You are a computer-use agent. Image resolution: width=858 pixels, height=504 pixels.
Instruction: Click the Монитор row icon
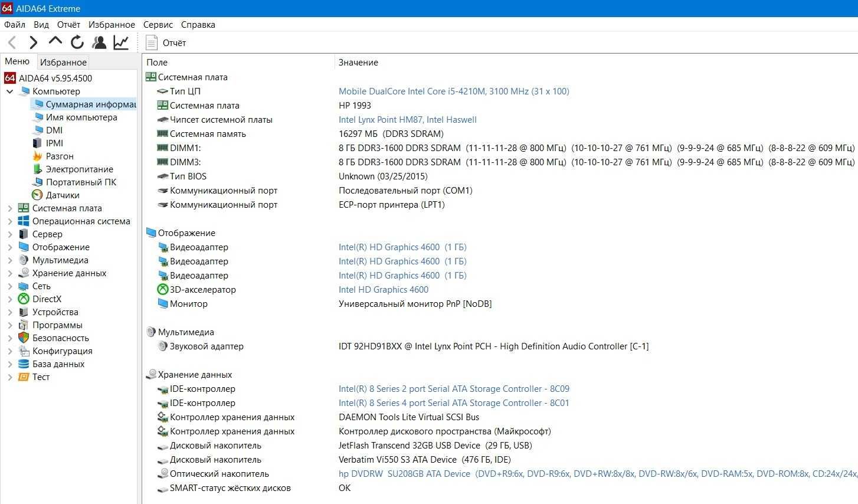click(163, 304)
